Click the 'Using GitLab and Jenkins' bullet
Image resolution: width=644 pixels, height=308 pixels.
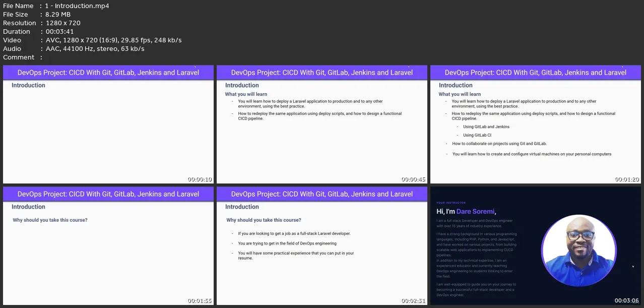tap(486, 127)
